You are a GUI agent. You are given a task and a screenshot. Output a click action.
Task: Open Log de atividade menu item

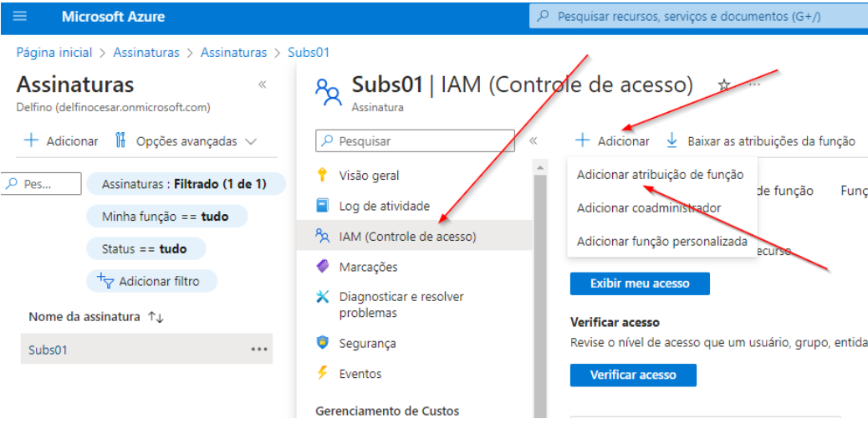pyautogui.click(x=384, y=206)
